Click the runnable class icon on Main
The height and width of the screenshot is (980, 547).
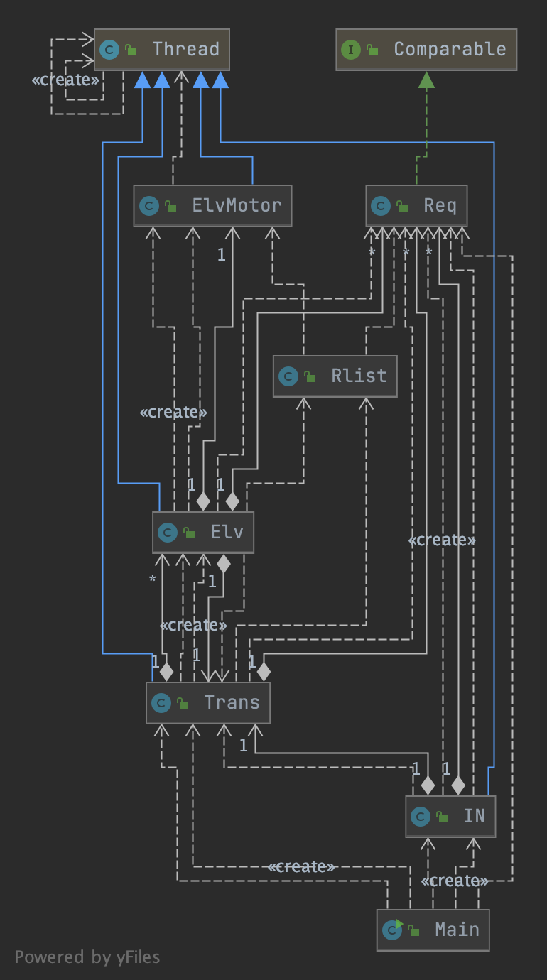click(x=391, y=930)
